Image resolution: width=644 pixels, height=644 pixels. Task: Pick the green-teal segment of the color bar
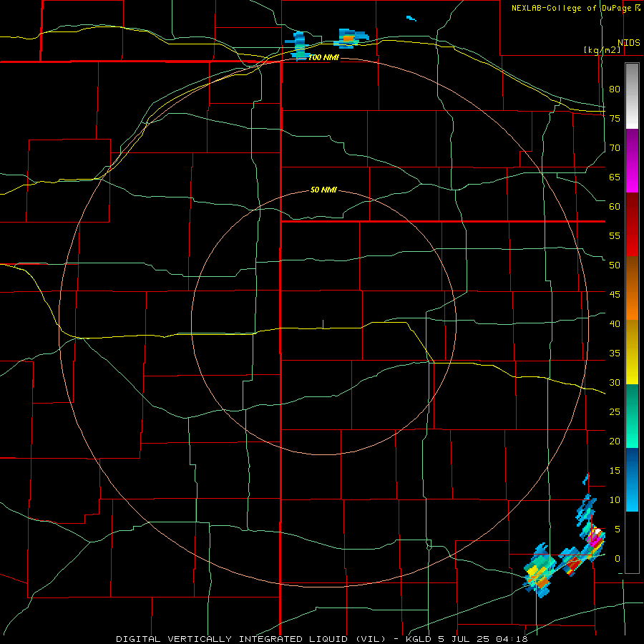click(x=632, y=416)
